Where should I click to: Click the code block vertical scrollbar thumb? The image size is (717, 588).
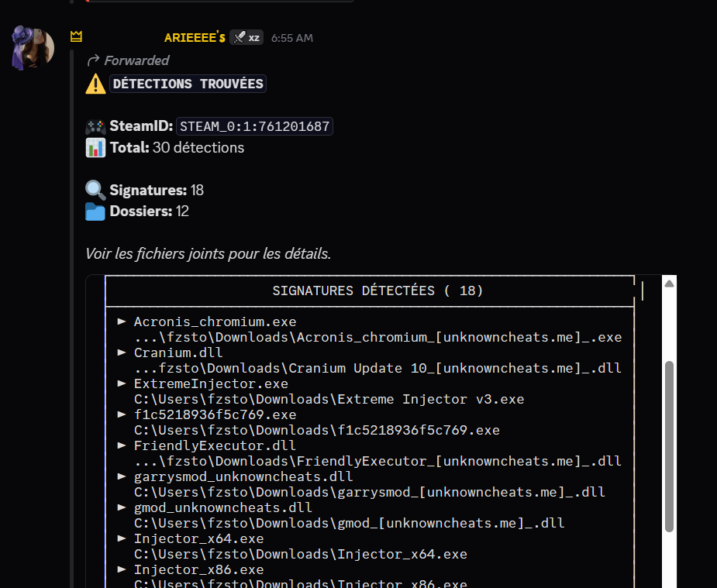(670, 445)
